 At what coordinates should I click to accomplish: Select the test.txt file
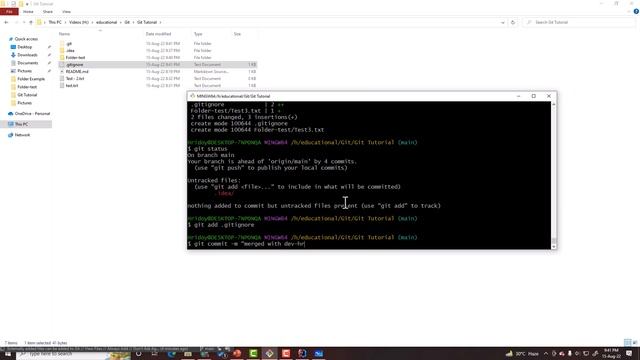click(72, 86)
